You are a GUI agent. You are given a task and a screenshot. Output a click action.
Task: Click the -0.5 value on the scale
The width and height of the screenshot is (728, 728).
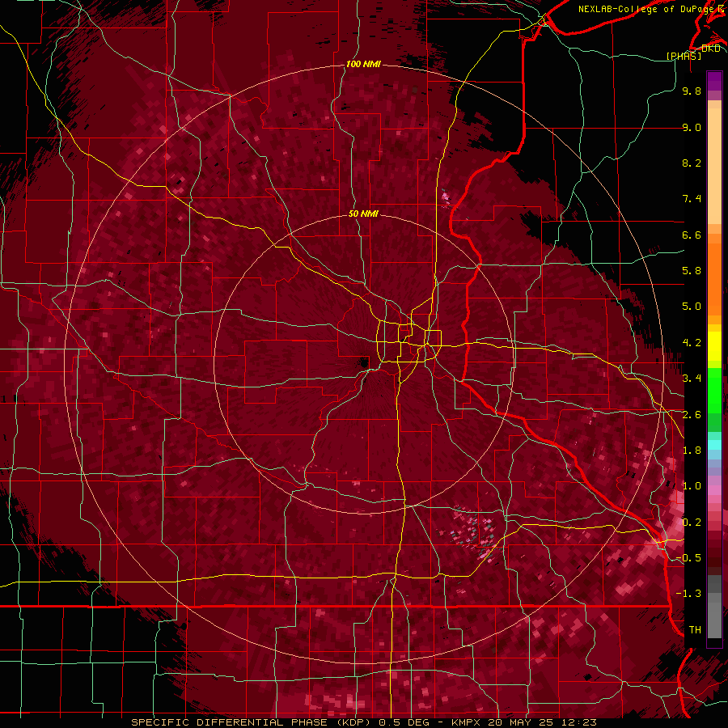click(688, 558)
